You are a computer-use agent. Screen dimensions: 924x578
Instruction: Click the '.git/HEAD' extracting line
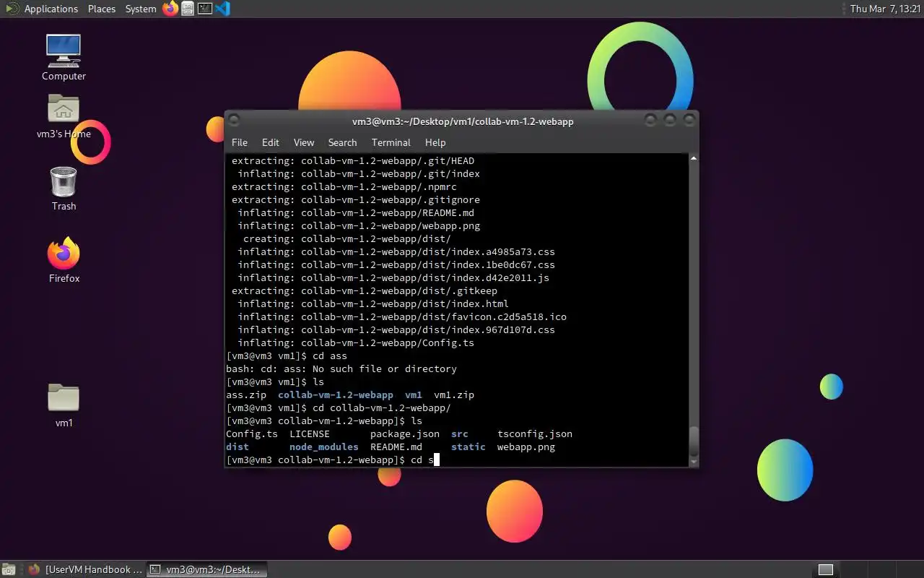(x=353, y=160)
